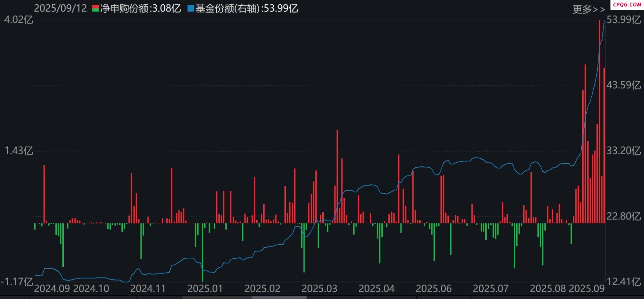
Task: Select the 净申购份额:3.08亿 legend label
Action: (x=141, y=8)
